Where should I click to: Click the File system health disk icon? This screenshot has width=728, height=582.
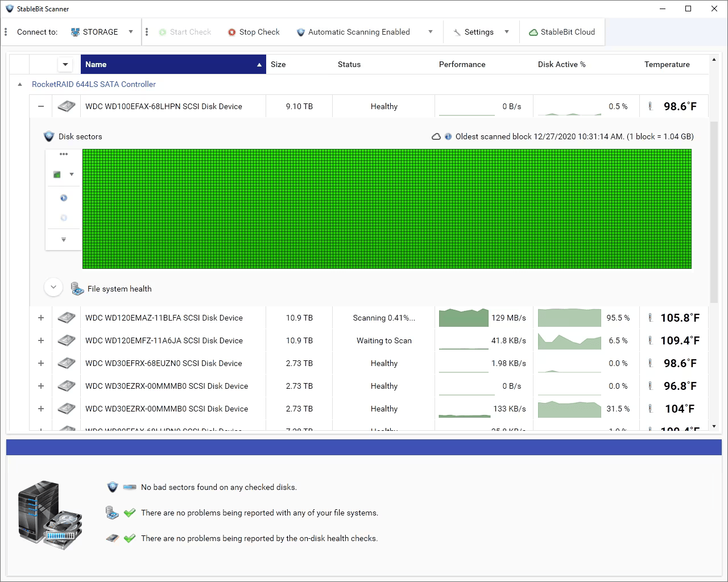click(77, 289)
